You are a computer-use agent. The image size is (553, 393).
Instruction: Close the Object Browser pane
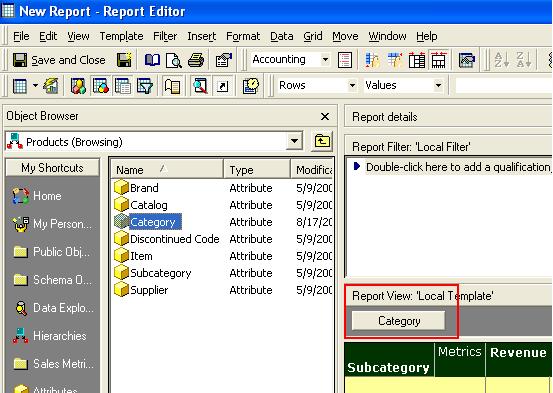coord(325,116)
